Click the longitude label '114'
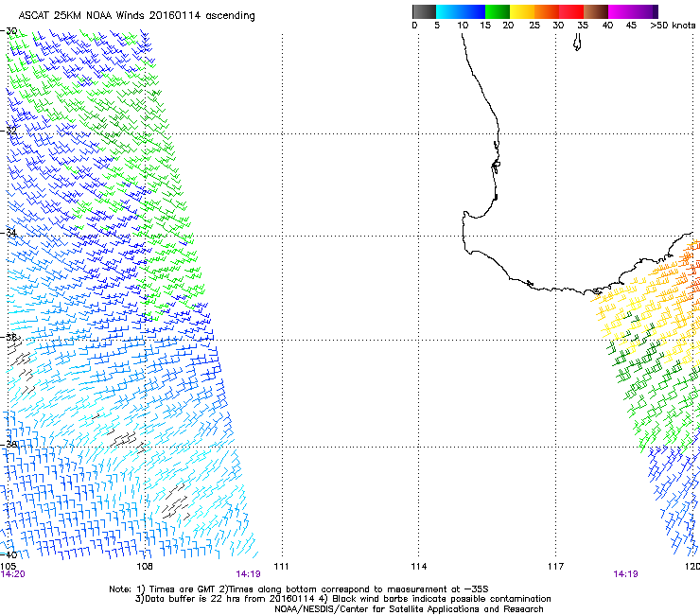The height and width of the screenshot is (615, 700). (419, 567)
